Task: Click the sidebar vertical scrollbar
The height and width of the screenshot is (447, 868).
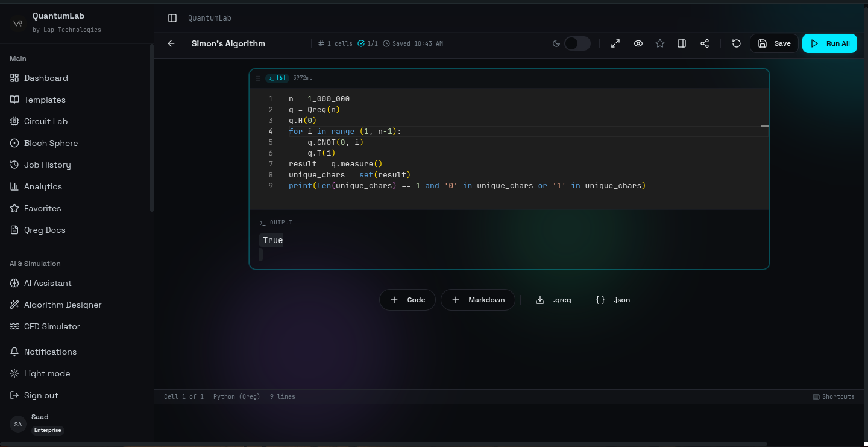Action: point(152,128)
